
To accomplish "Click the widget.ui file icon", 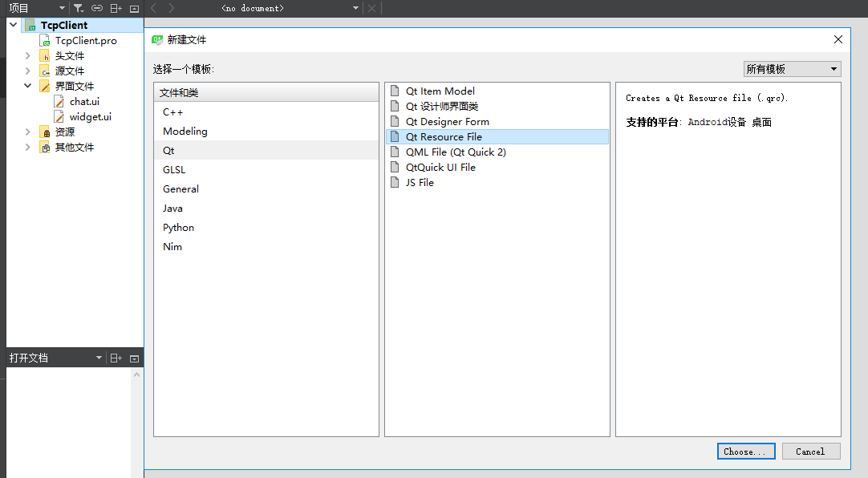I will 59,117.
